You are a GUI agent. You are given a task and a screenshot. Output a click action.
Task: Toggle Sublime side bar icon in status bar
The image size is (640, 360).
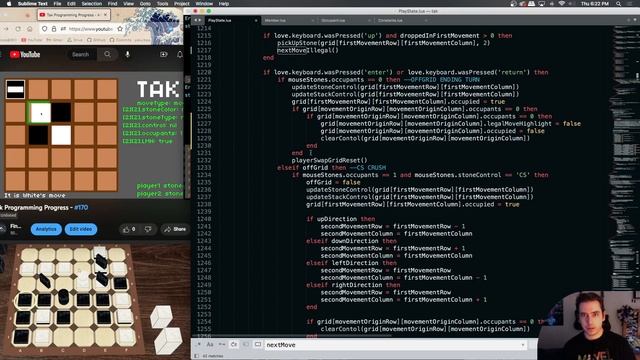coord(196,356)
